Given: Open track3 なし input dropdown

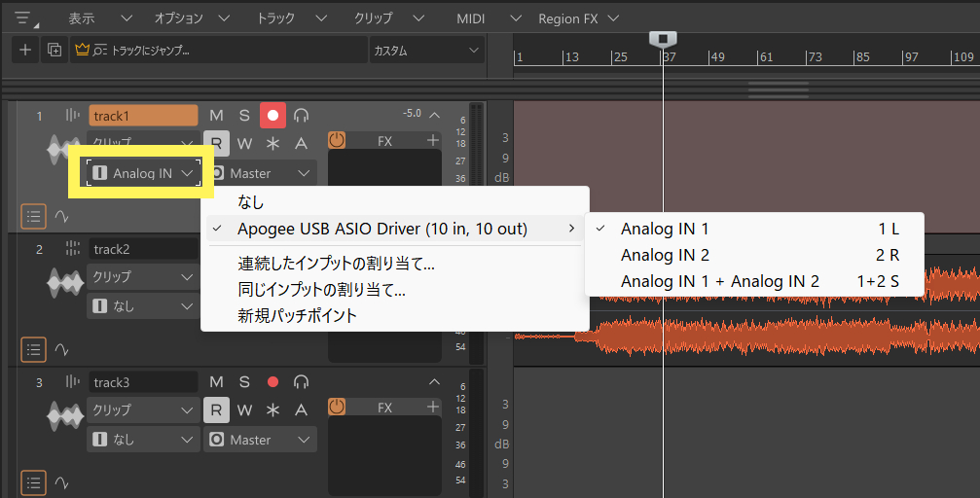Looking at the screenshot, I should (x=143, y=440).
